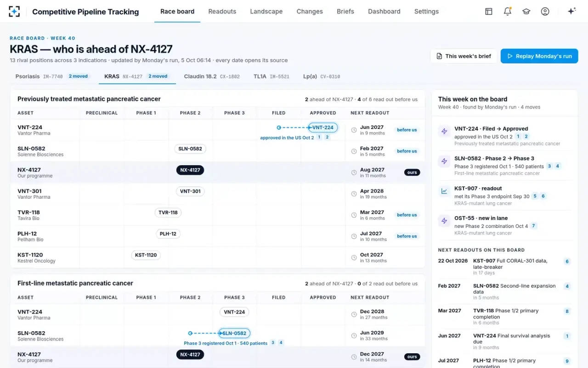
Task: Open the layout panel icon in header
Action: (x=489, y=11)
